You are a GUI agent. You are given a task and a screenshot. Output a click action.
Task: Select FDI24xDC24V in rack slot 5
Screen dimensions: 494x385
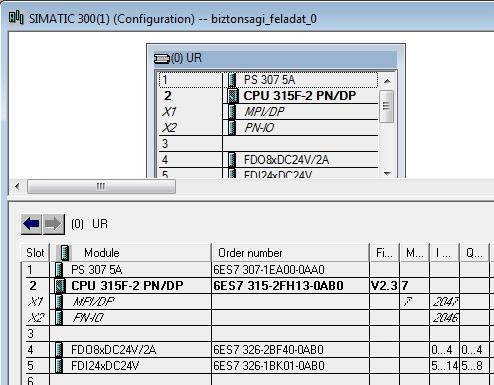coord(269,174)
